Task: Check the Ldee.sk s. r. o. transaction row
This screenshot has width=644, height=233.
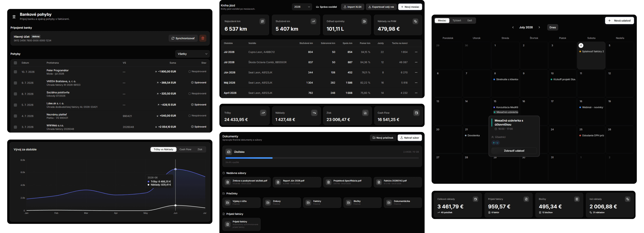Action: pyautogui.click(x=15, y=105)
